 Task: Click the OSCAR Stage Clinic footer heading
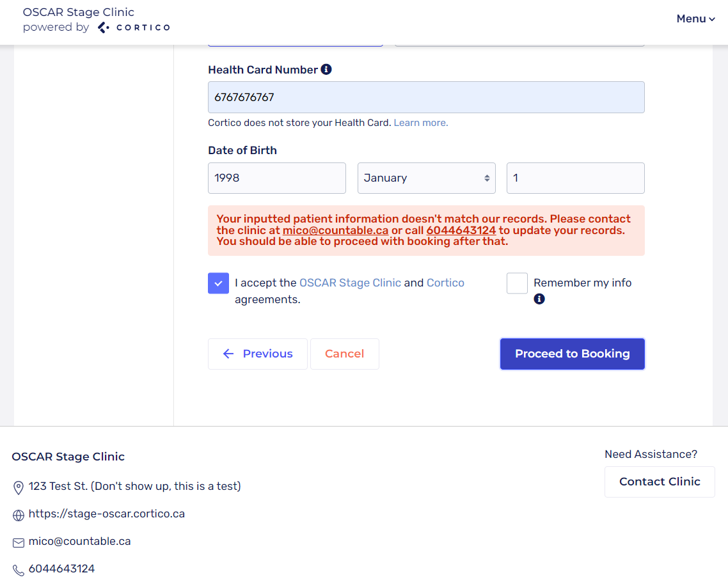(68, 457)
